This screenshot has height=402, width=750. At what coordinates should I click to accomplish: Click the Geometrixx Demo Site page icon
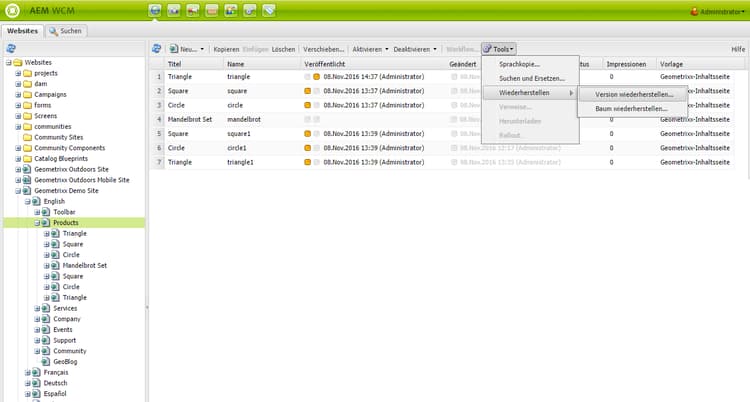tap(27, 190)
